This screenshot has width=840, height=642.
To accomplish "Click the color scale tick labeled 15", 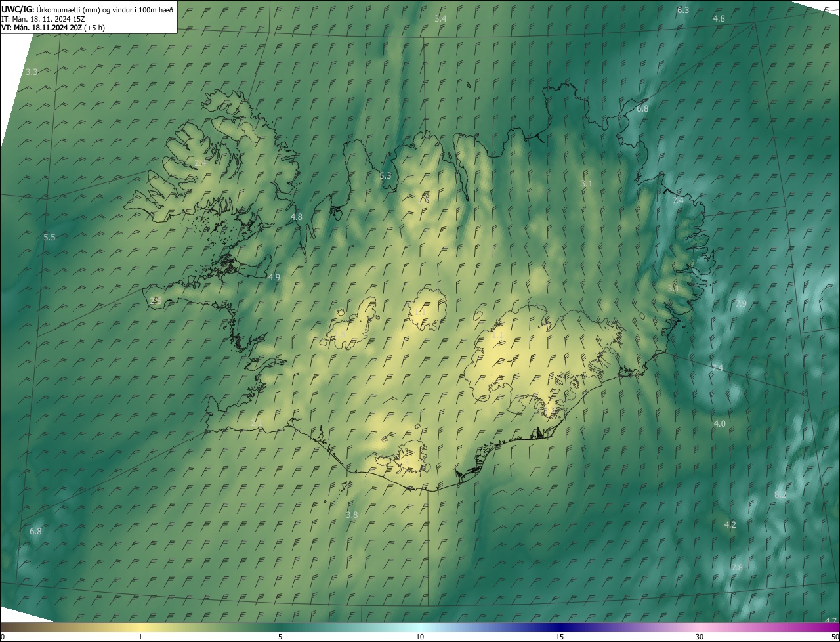I will pos(560,637).
